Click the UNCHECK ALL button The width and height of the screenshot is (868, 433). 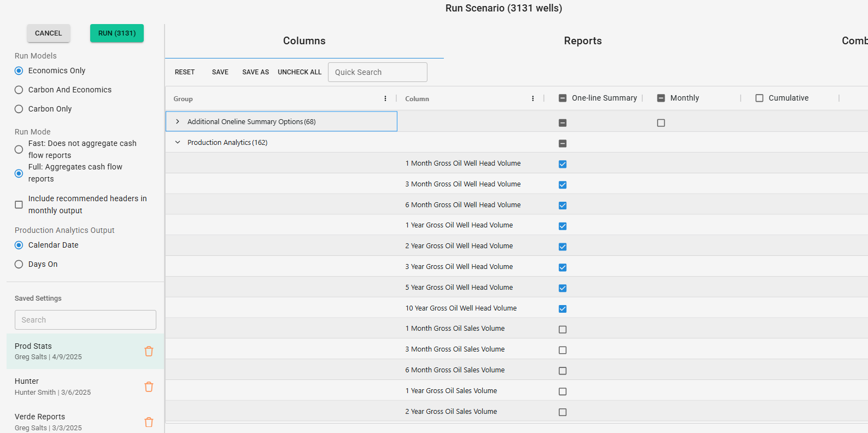pos(300,72)
